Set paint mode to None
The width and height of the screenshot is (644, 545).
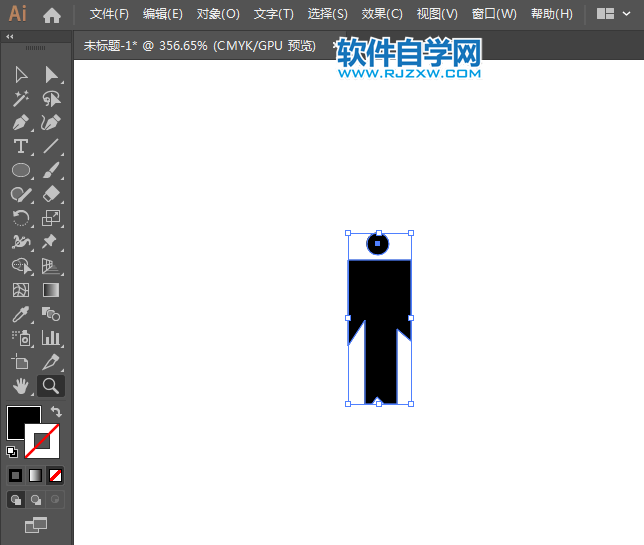pos(55,476)
